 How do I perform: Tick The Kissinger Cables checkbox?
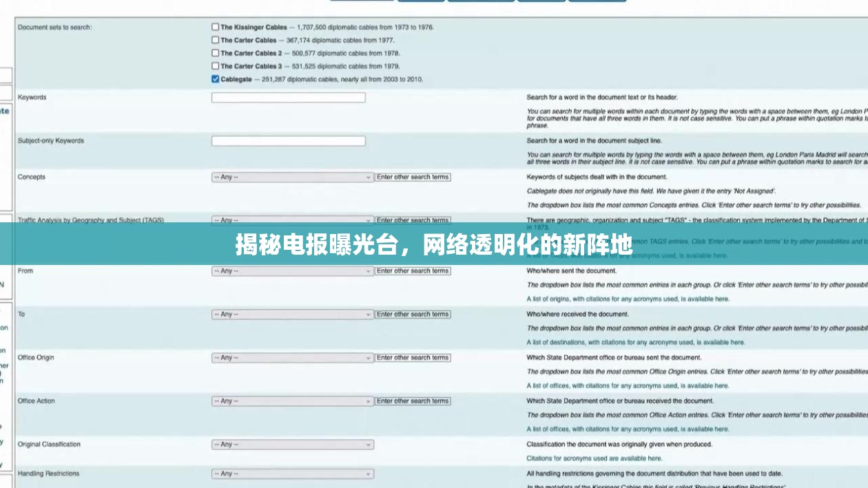pos(216,27)
